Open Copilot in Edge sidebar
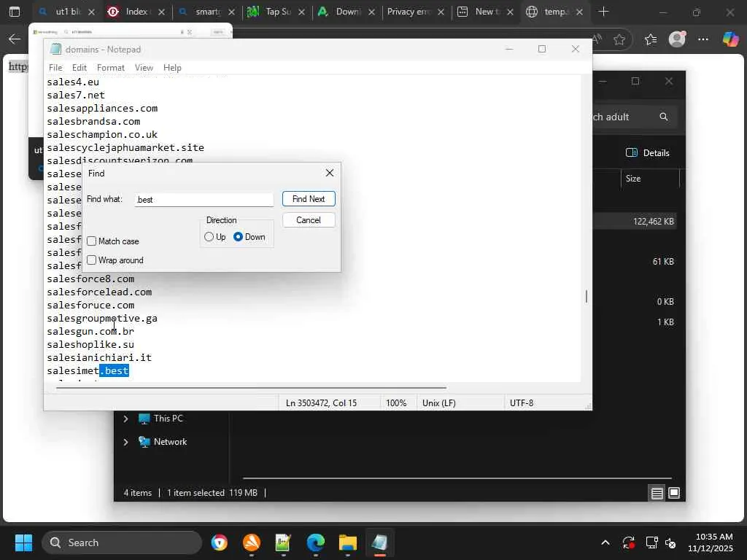The width and height of the screenshot is (747, 560). (x=730, y=39)
